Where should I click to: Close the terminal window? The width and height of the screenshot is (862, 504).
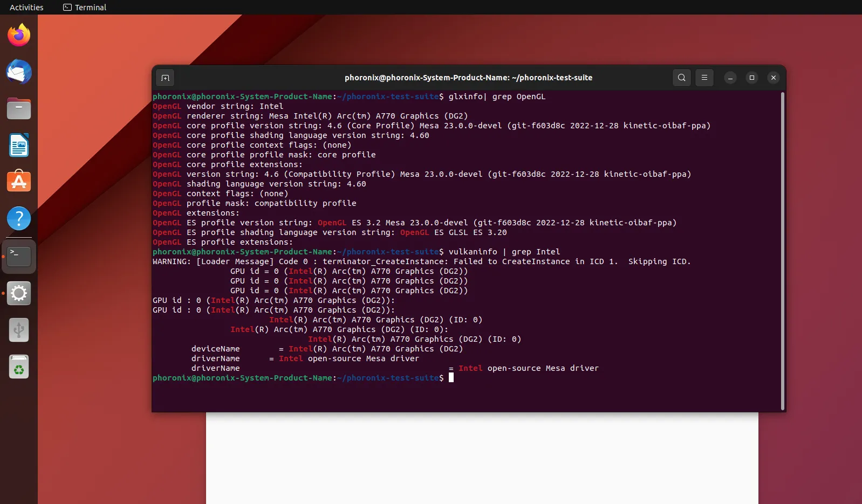click(x=774, y=78)
